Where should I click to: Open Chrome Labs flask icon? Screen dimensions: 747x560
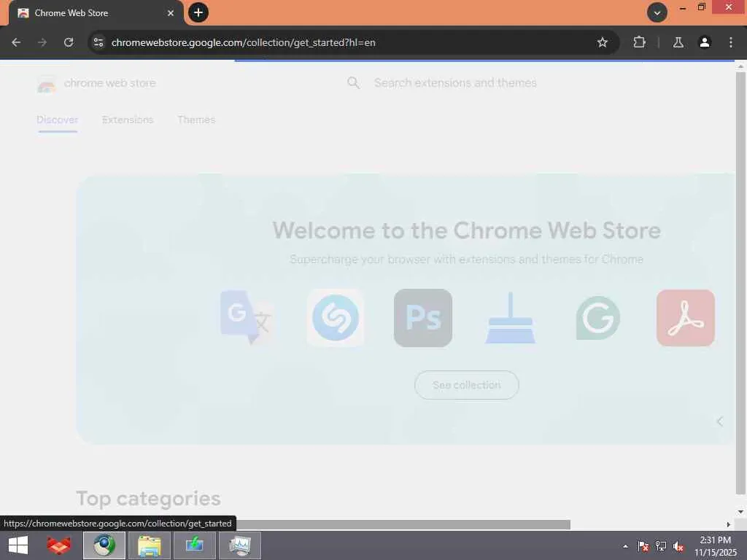(678, 42)
